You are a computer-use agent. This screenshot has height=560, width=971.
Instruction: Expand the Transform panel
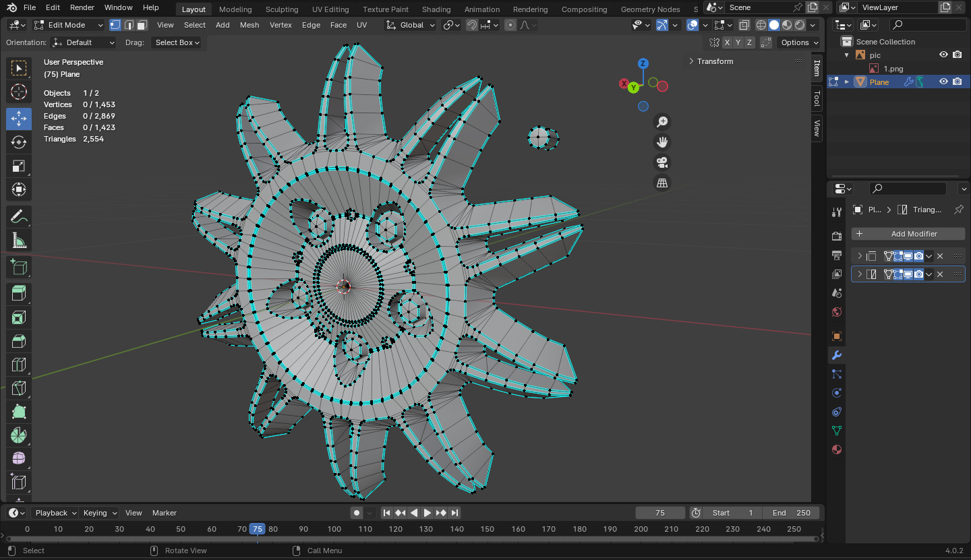point(714,61)
